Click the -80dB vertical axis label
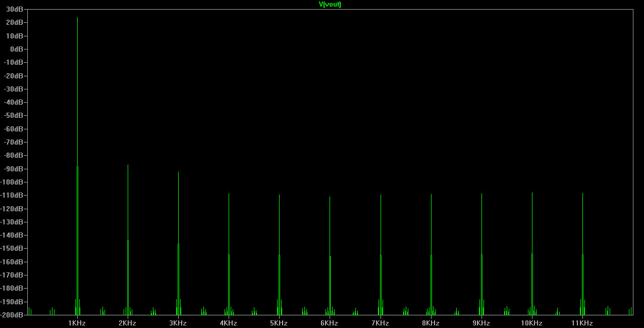 tap(14, 155)
